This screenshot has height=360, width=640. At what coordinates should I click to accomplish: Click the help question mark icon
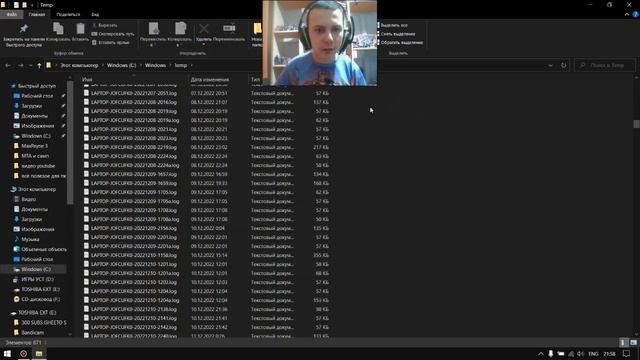[636, 14]
